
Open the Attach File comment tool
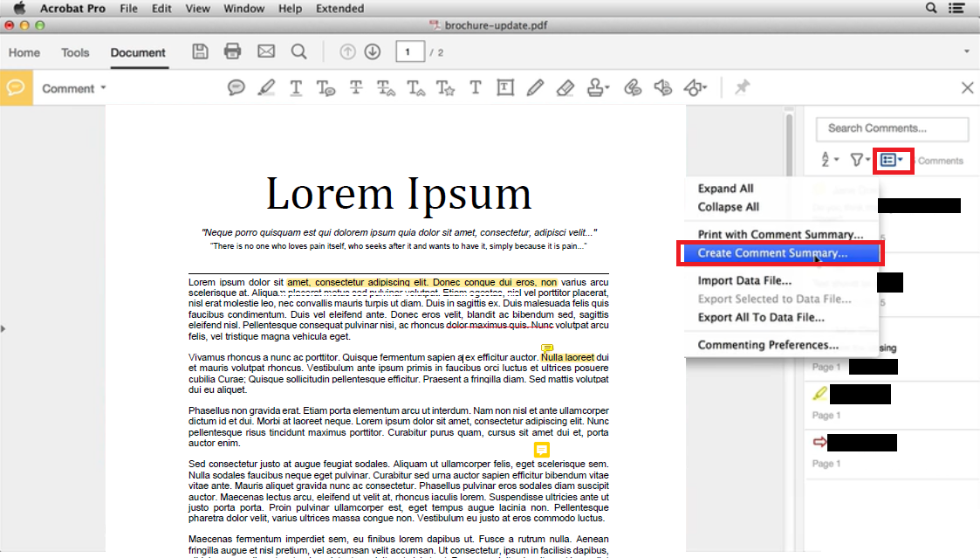(x=630, y=87)
